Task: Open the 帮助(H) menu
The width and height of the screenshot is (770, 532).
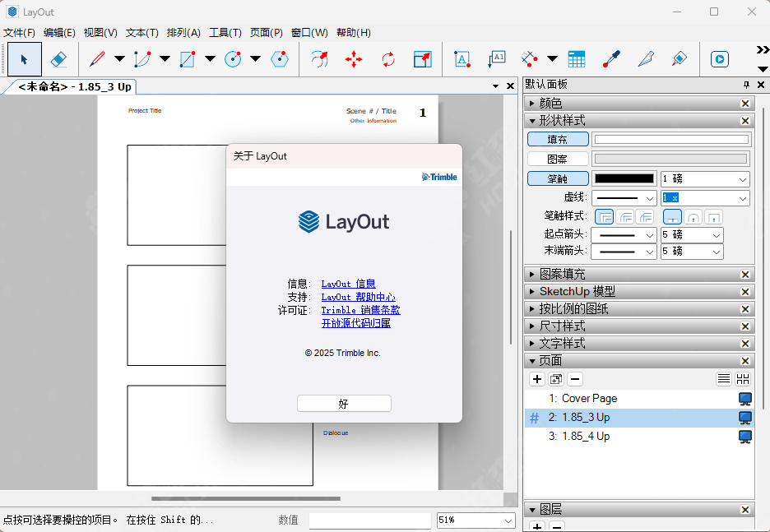Action: coord(353,33)
